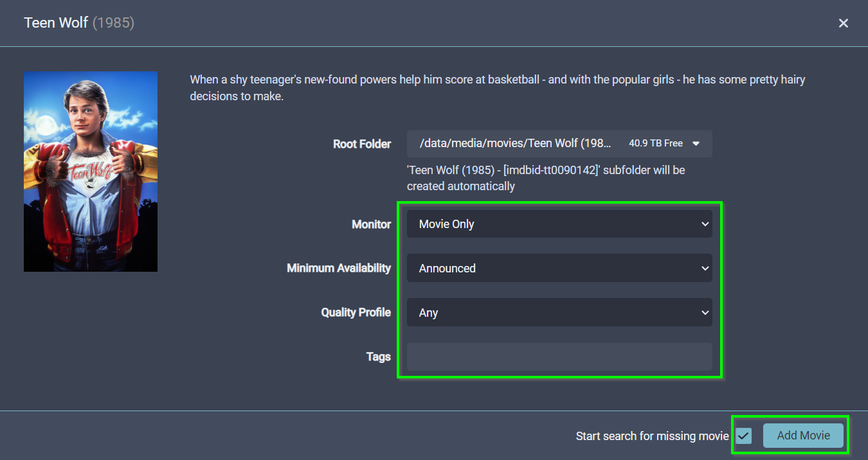Screen dimensions: 868x460
Task: Click the chevron icon on Monitor dropdown
Action: (705, 224)
